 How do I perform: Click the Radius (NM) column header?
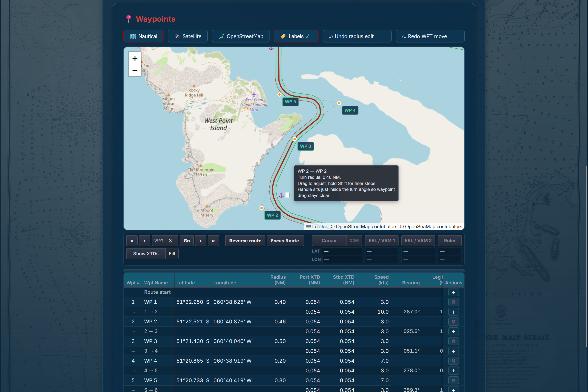[x=278, y=280]
